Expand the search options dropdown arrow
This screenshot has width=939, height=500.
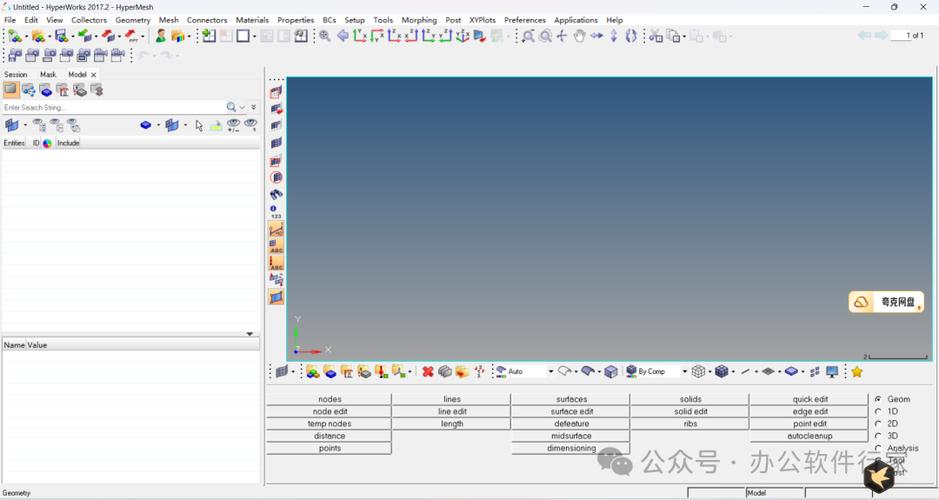pyautogui.click(x=242, y=107)
